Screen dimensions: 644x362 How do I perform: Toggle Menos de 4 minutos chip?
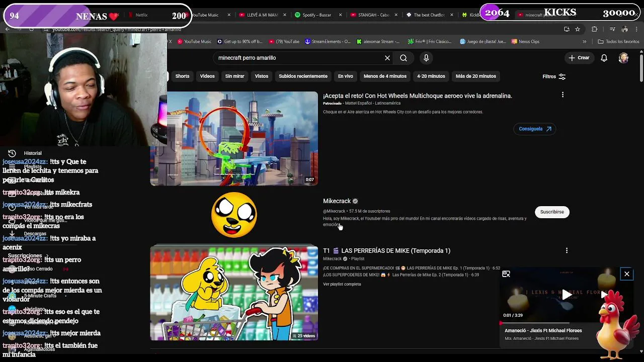(385, 76)
